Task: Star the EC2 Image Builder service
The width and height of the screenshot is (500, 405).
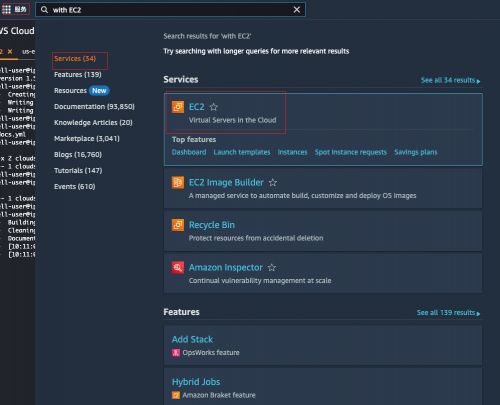Action: (x=273, y=182)
